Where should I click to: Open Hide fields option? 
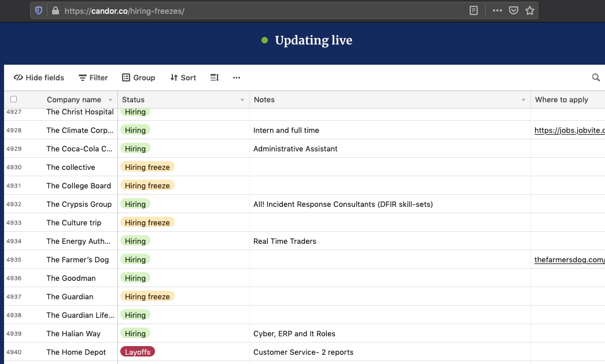click(x=39, y=77)
